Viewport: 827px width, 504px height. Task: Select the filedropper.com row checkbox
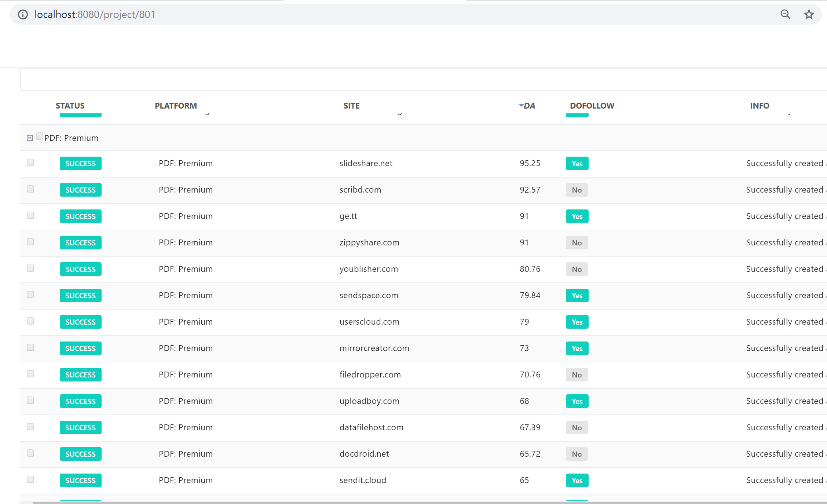tap(30, 374)
